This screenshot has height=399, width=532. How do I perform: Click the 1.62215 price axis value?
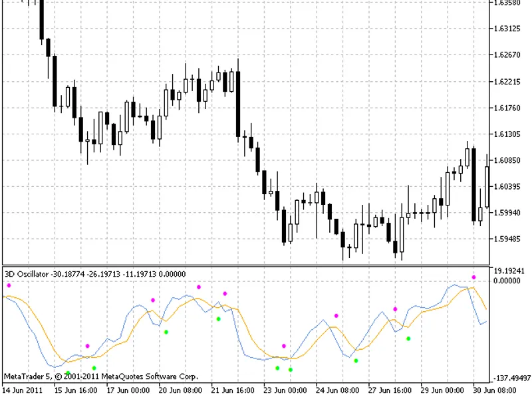(507, 82)
